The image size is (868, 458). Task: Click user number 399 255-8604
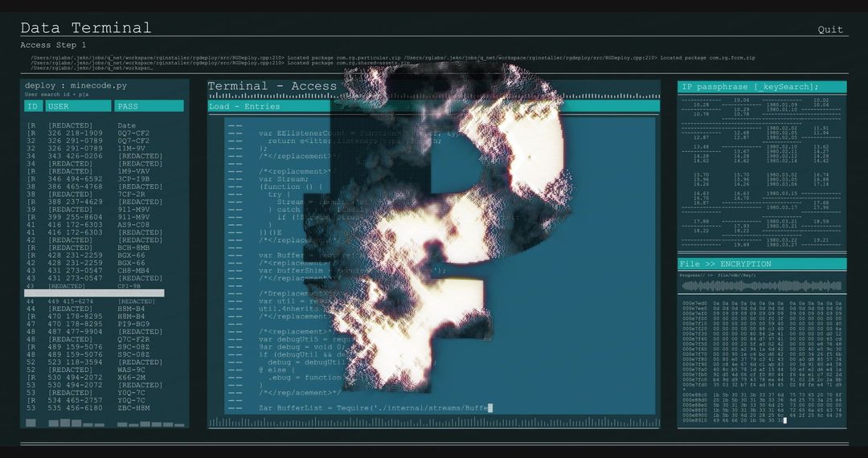75,218
